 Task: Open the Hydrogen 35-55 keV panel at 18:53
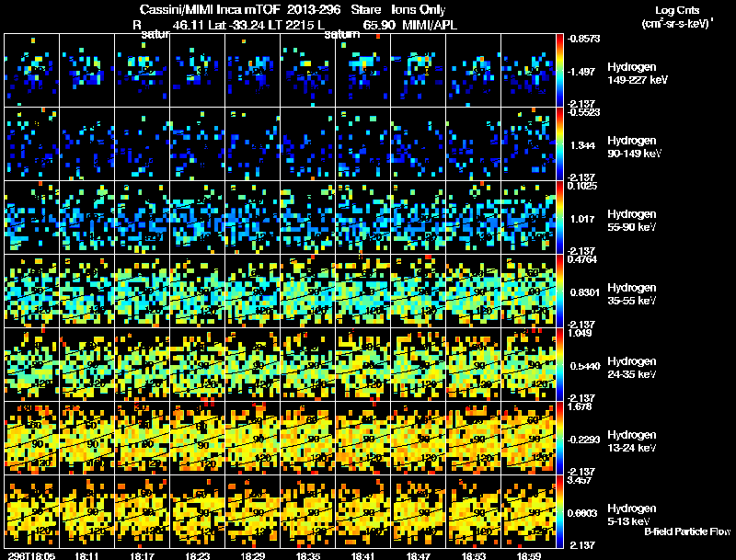(474, 291)
